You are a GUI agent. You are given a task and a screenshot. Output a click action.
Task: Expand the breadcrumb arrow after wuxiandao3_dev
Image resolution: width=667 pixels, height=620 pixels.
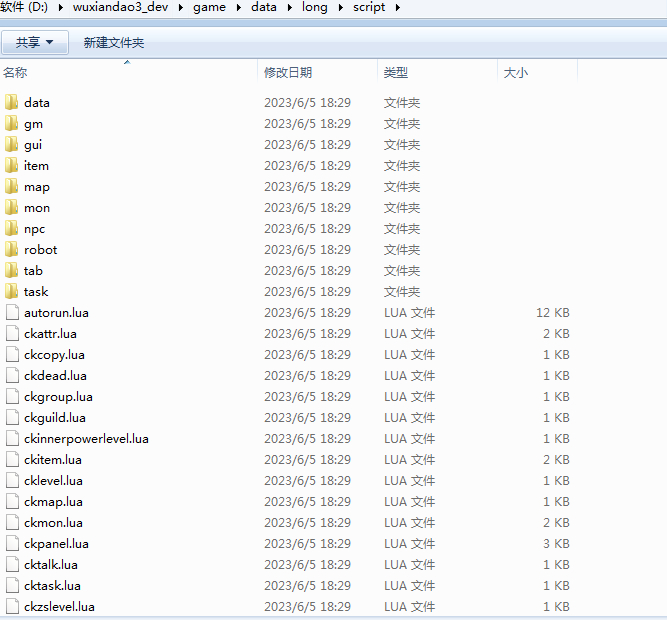coord(183,7)
